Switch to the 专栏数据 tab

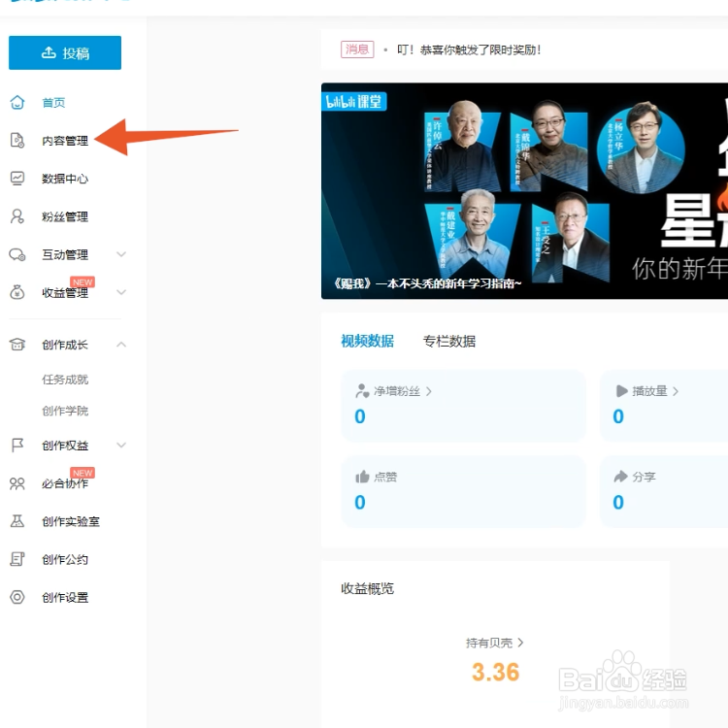(x=449, y=342)
